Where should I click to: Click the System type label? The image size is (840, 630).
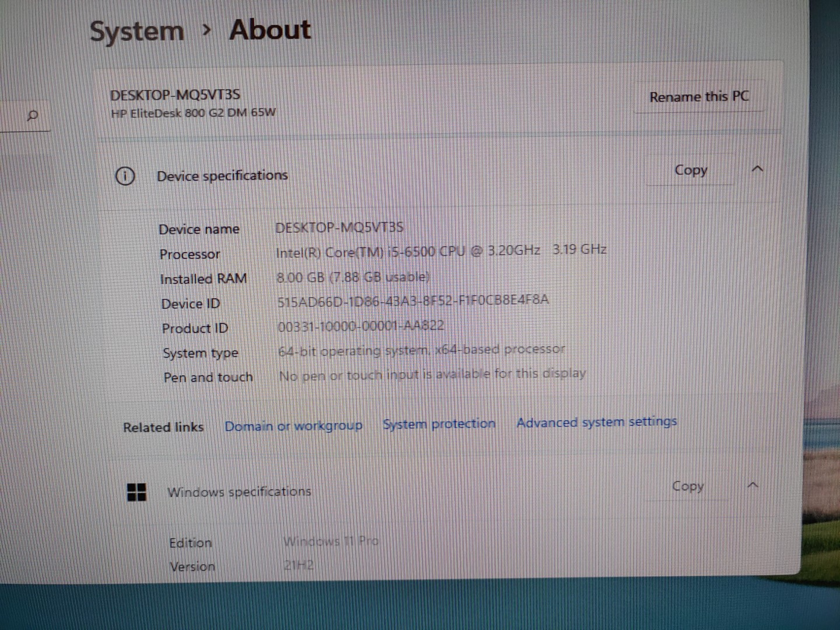point(200,353)
